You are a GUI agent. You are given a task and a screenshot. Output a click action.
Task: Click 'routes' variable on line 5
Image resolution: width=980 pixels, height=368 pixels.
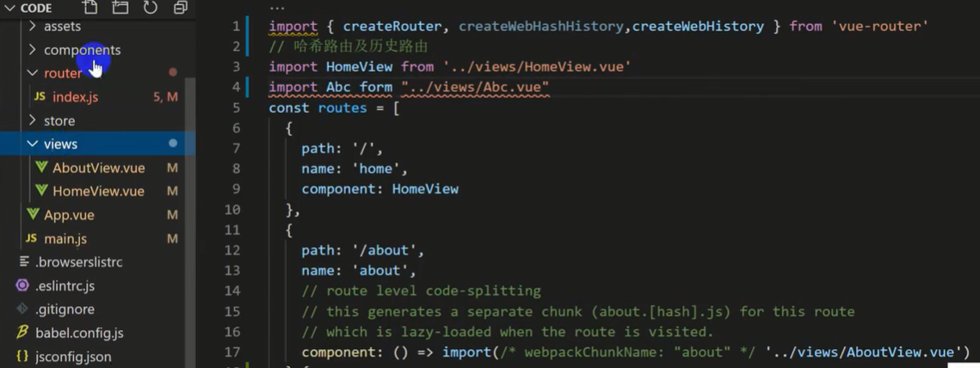point(342,107)
